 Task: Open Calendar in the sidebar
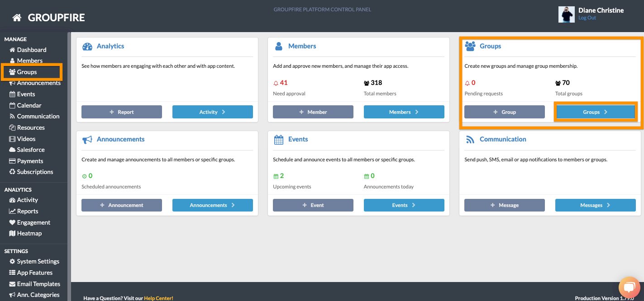click(x=25, y=105)
